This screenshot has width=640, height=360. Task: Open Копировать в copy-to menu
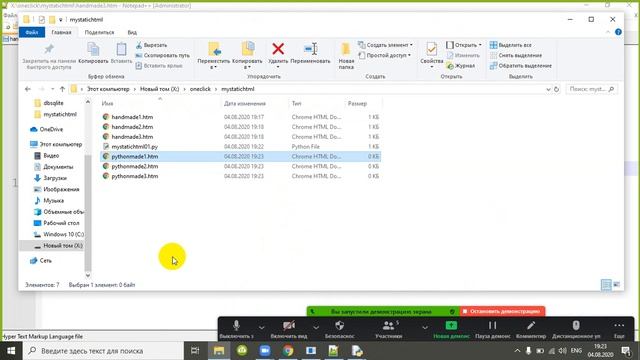coord(247,56)
